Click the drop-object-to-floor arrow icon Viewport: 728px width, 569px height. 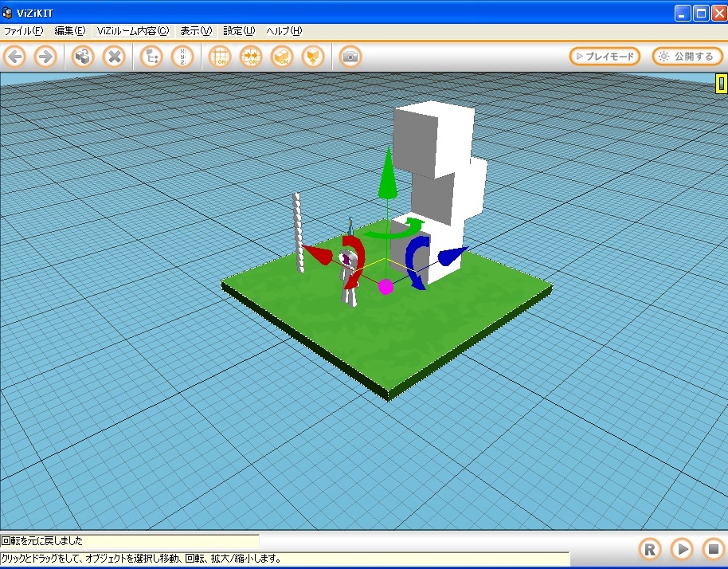(313, 57)
